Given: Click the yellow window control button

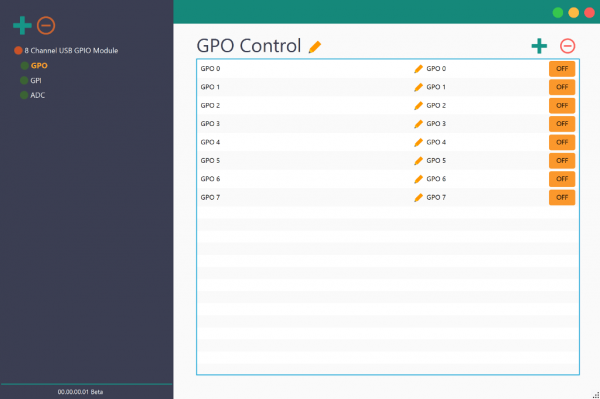Looking at the screenshot, I should (574, 13).
